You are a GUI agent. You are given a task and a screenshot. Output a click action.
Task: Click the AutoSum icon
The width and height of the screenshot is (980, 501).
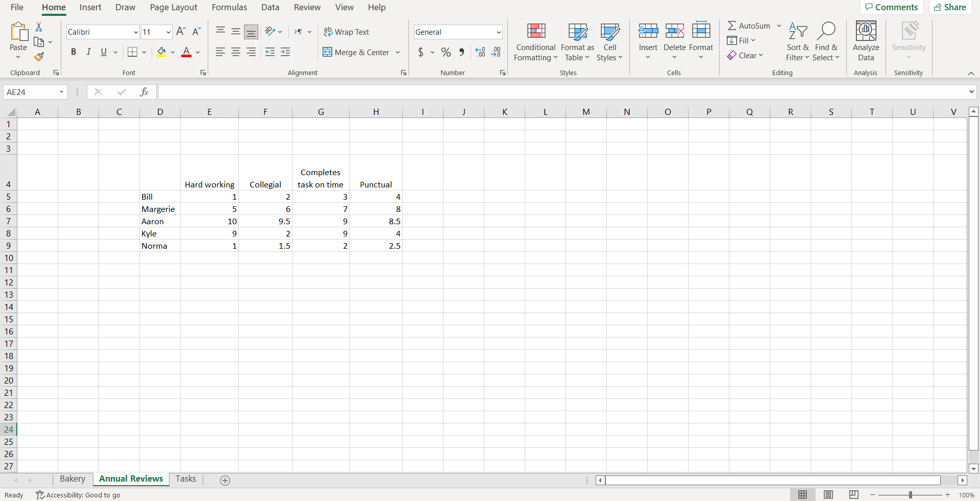750,26
